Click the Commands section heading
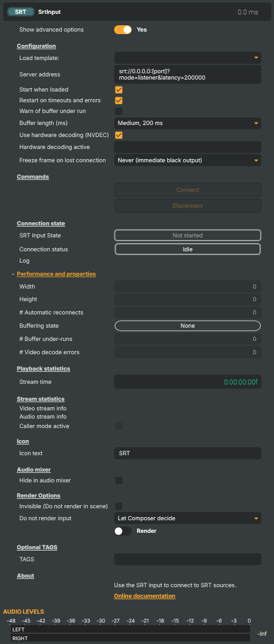The image size is (274, 644). [x=33, y=177]
